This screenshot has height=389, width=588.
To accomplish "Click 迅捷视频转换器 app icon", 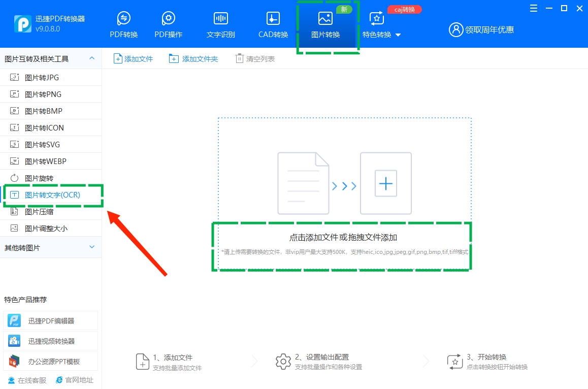I will coord(14,341).
